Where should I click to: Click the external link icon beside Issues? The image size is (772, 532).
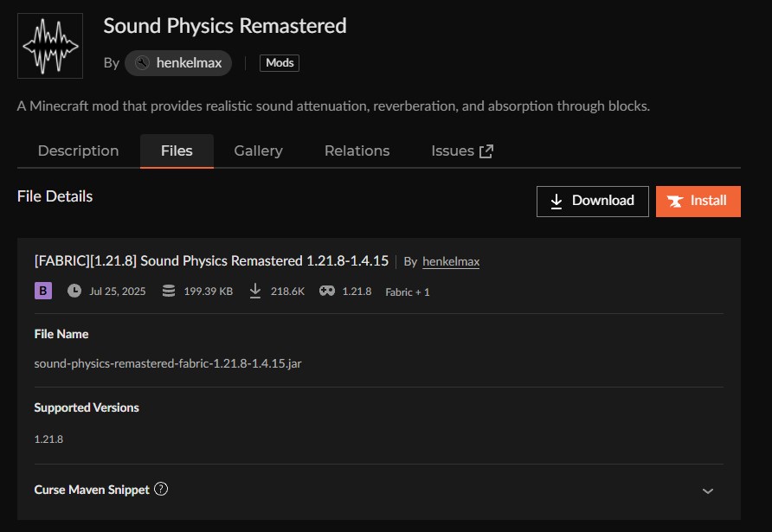486,151
